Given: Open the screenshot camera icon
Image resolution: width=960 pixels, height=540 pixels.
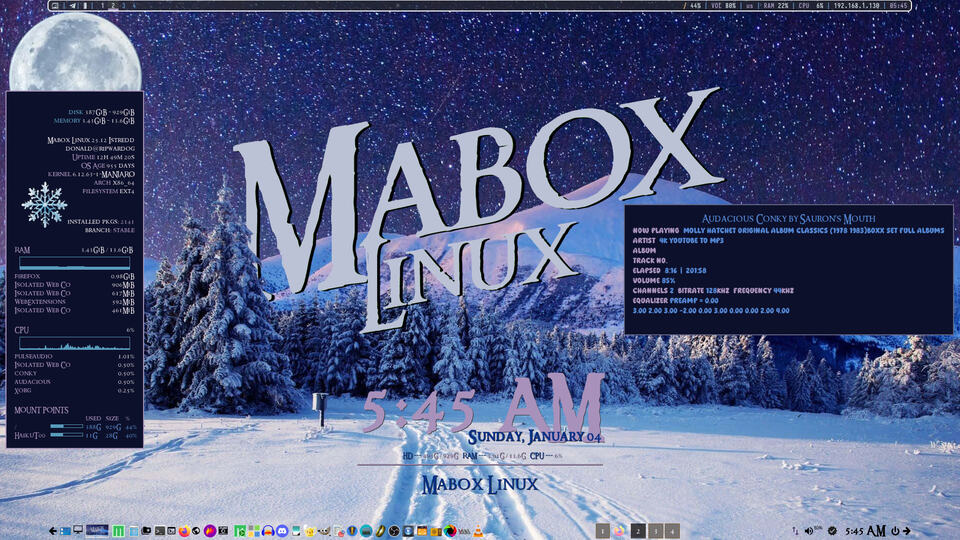Looking at the screenshot, I should (x=225, y=530).
